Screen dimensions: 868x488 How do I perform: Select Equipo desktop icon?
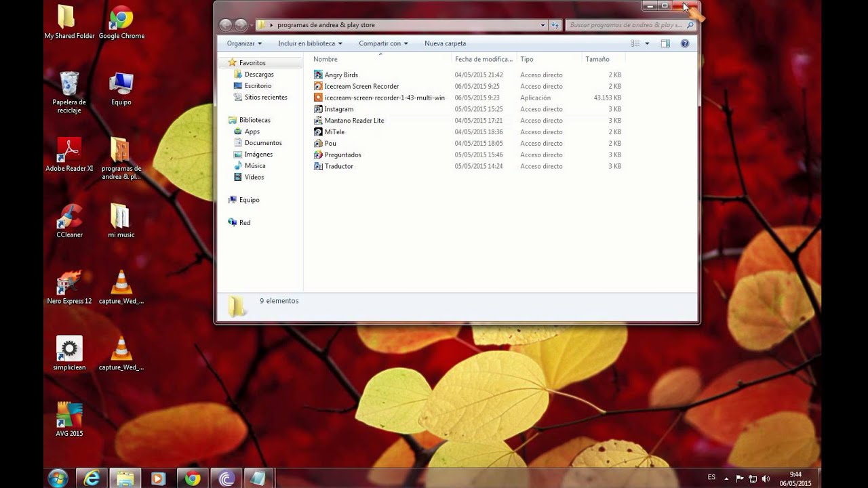(121, 89)
